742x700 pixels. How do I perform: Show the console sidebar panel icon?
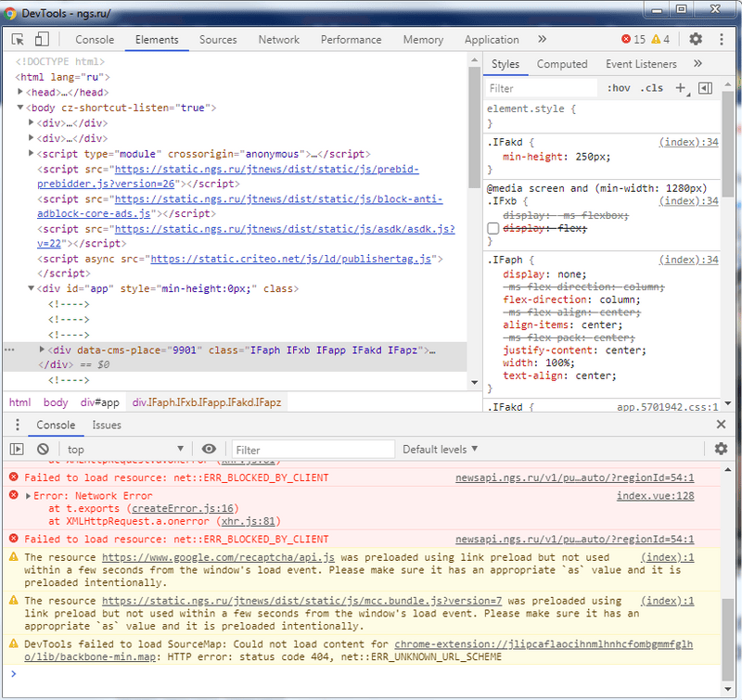tap(17, 450)
